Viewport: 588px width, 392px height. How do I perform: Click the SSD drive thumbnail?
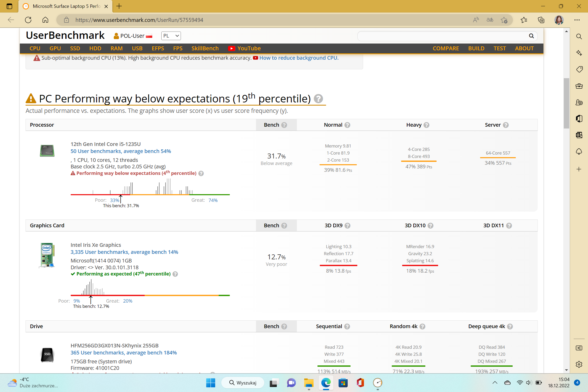pyautogui.click(x=47, y=355)
